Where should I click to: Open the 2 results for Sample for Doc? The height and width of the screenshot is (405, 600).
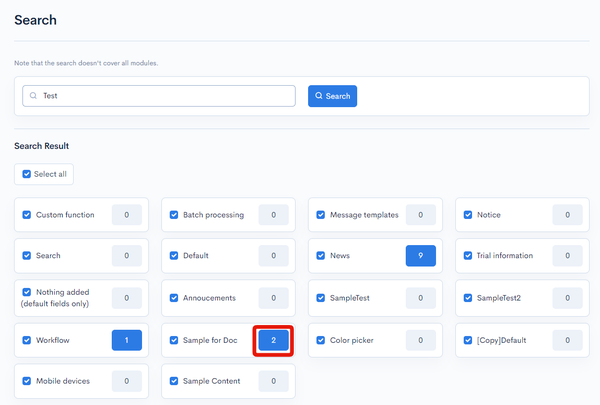click(274, 340)
